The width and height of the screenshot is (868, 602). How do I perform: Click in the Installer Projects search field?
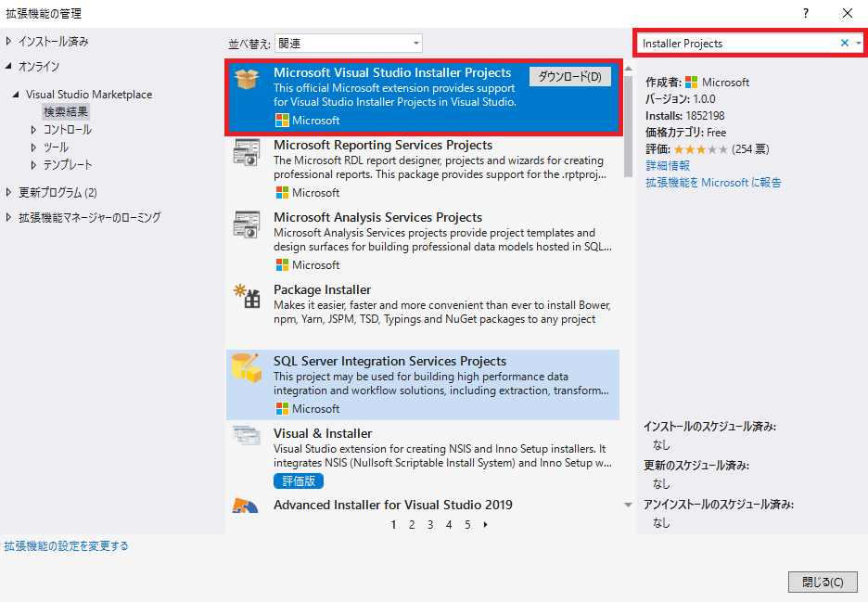tap(737, 44)
